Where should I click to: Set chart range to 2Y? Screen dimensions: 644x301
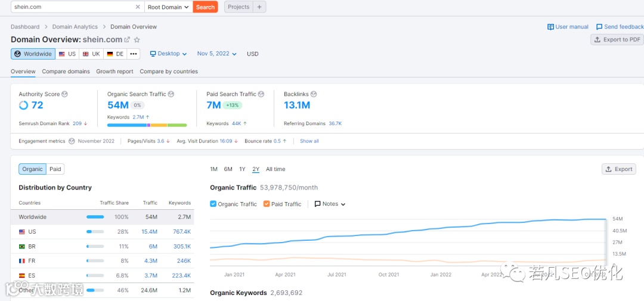coord(256,169)
